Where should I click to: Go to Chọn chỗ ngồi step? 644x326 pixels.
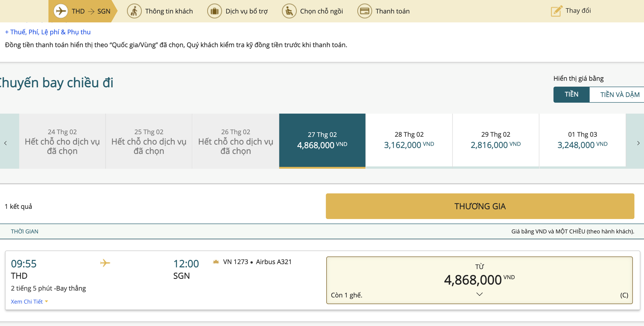321,11
